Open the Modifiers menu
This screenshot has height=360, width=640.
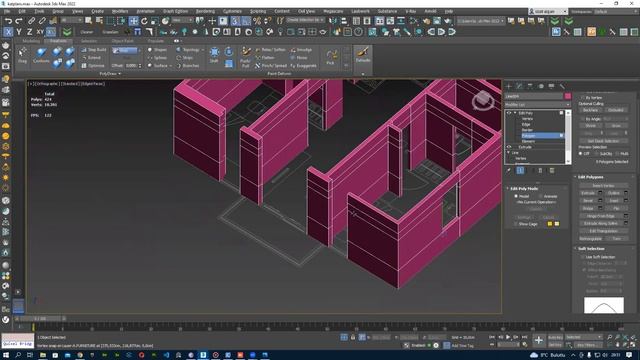[x=120, y=11]
